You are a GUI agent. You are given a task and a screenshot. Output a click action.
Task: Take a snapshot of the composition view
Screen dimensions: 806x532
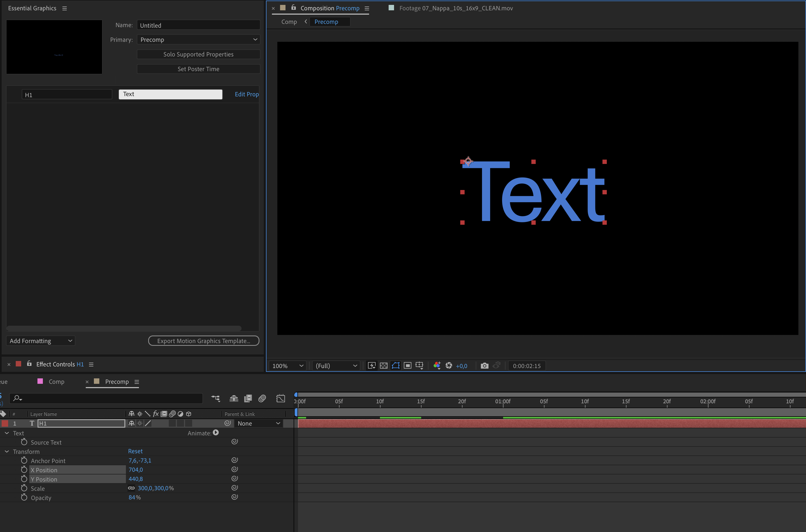pos(485,365)
